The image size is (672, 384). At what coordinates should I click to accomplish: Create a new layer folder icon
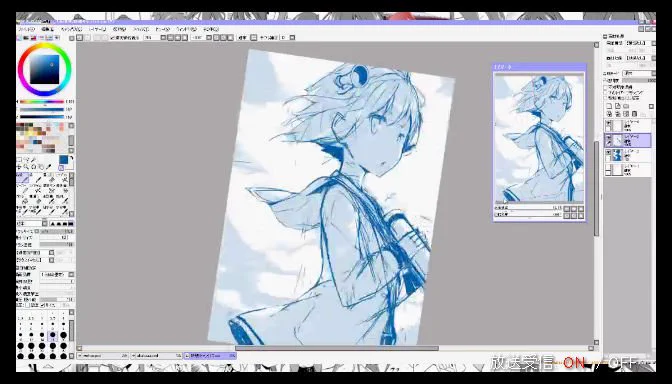tap(626, 106)
